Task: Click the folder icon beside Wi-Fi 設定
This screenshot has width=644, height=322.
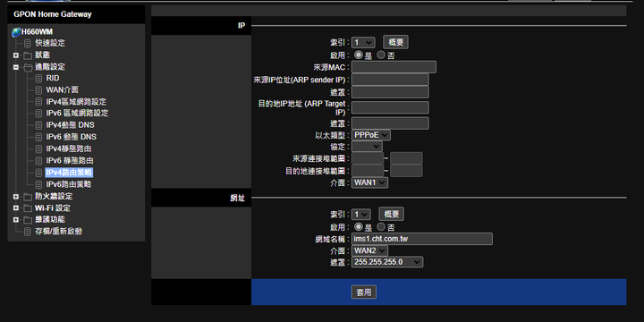Action: (28, 208)
